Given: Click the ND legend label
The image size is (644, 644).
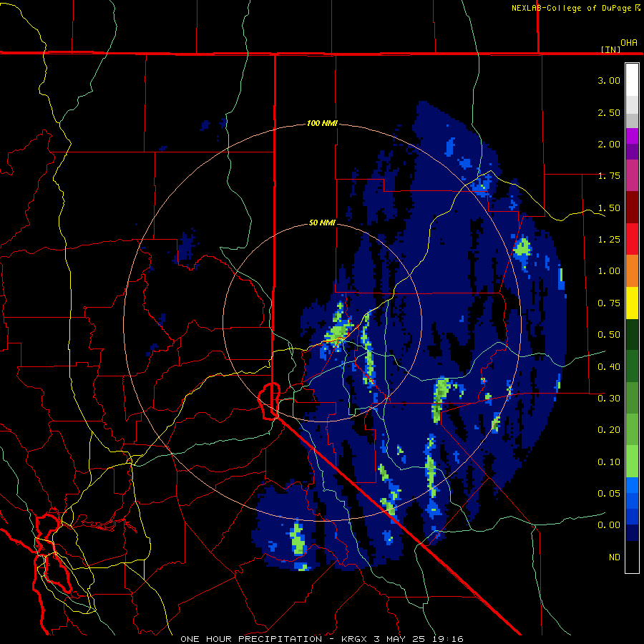Looking at the screenshot, I should coord(615,557).
